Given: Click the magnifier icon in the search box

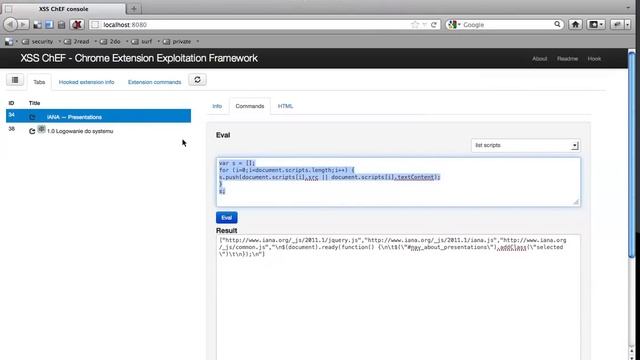Looking at the screenshot, I should point(557,24).
